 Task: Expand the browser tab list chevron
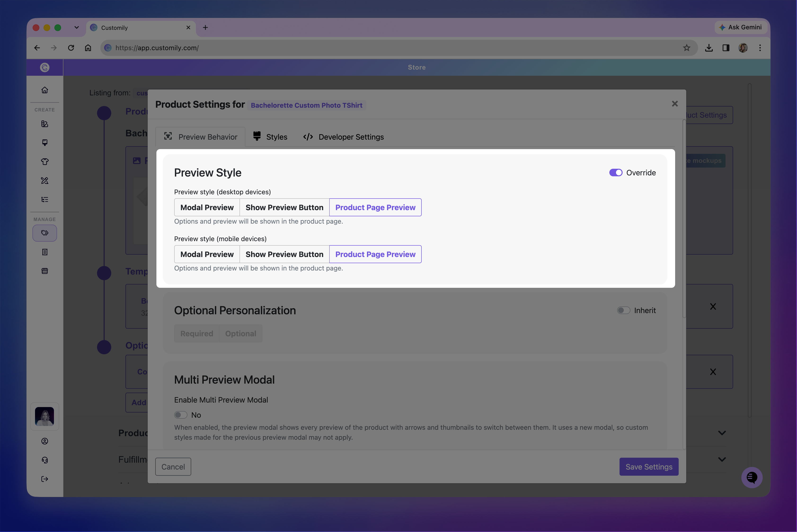click(x=77, y=27)
